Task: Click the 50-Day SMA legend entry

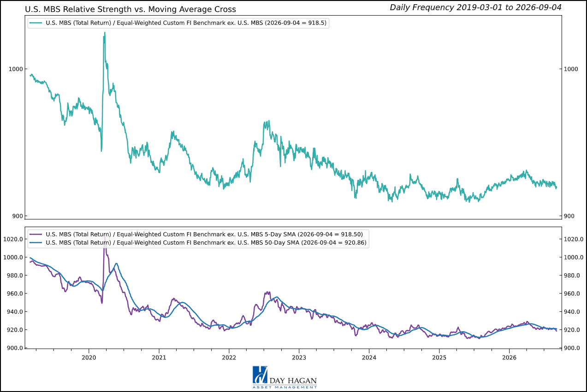Action: (x=206, y=242)
